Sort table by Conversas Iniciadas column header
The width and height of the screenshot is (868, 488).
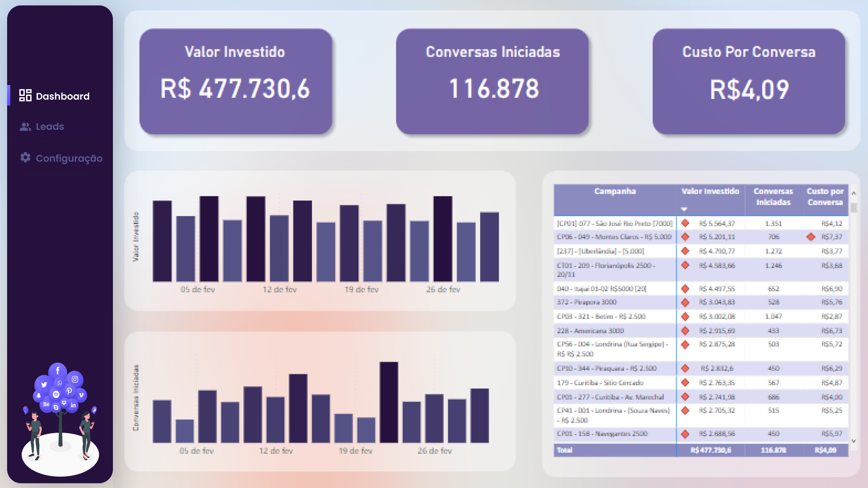[x=773, y=197]
